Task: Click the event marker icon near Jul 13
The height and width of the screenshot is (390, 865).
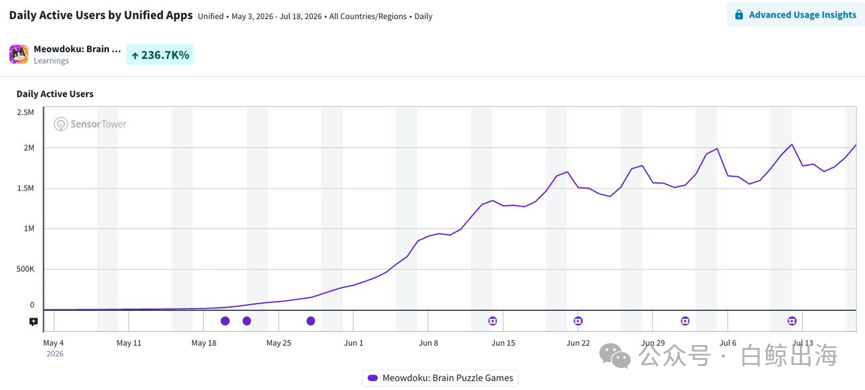Action: point(792,321)
